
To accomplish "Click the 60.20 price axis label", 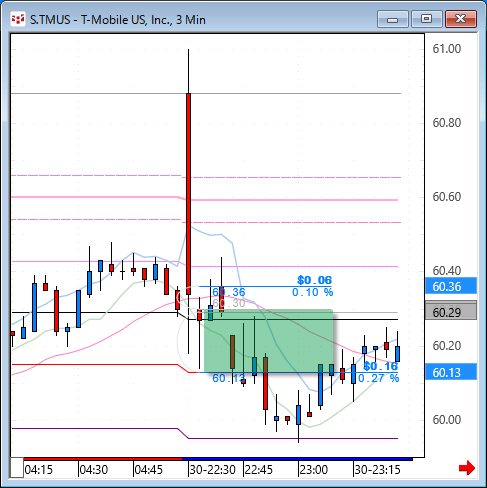I will pyautogui.click(x=447, y=346).
